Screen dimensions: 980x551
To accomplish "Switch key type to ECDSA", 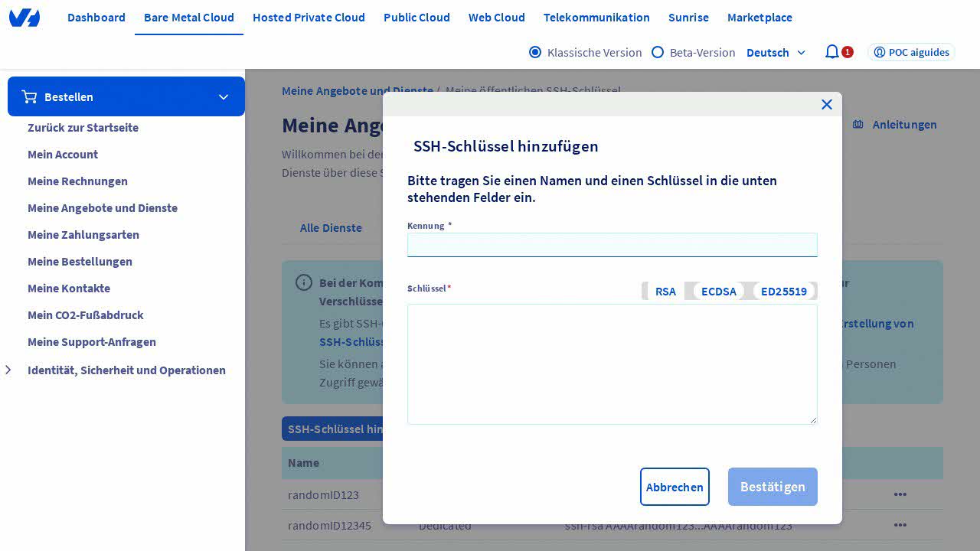I will click(718, 291).
